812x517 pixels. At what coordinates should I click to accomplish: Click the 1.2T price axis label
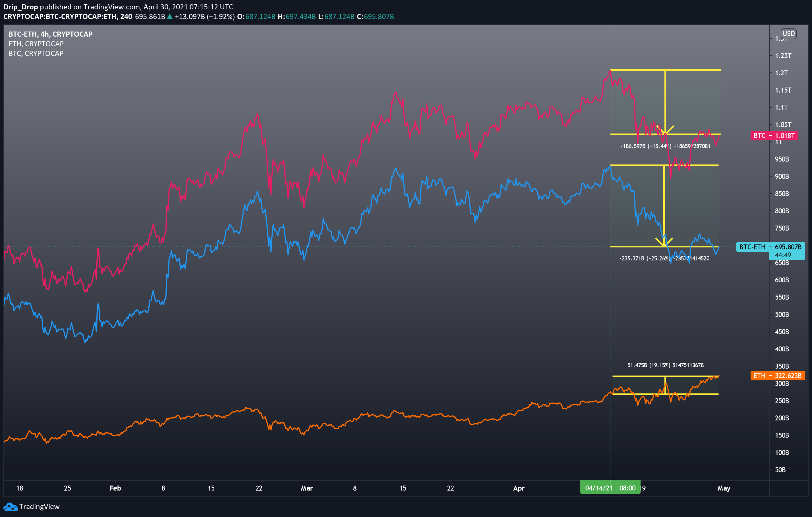tap(781, 73)
